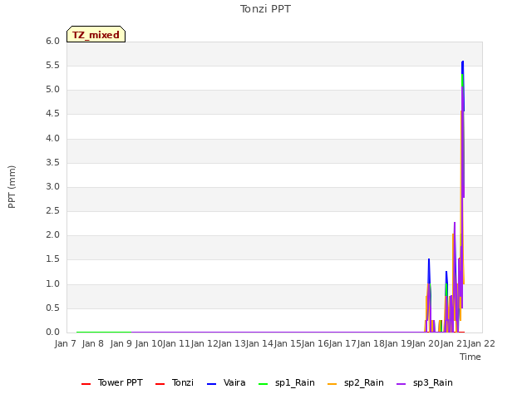Screen dimensions: 532x399
Task: Click the 1.5 y-axis tick label
Action: pyautogui.click(x=52, y=259)
